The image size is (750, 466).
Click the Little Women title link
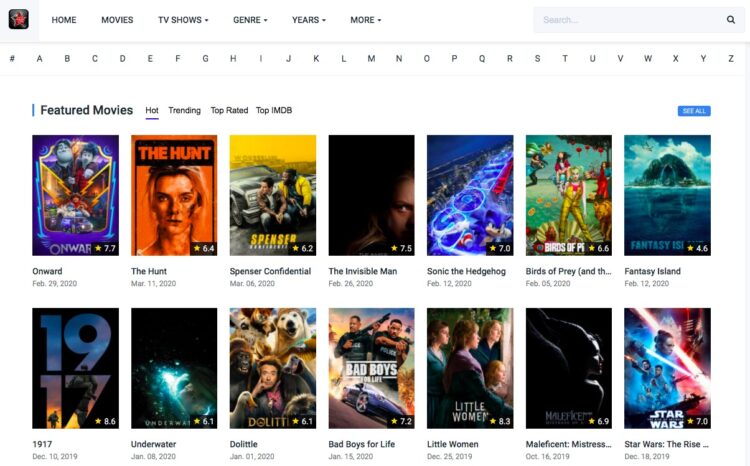pyautogui.click(x=452, y=444)
